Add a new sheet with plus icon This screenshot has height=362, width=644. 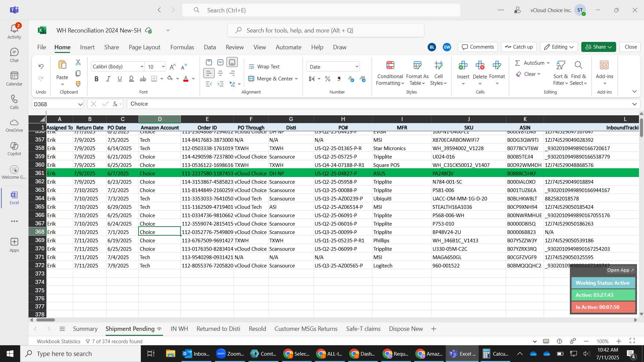[x=434, y=329]
